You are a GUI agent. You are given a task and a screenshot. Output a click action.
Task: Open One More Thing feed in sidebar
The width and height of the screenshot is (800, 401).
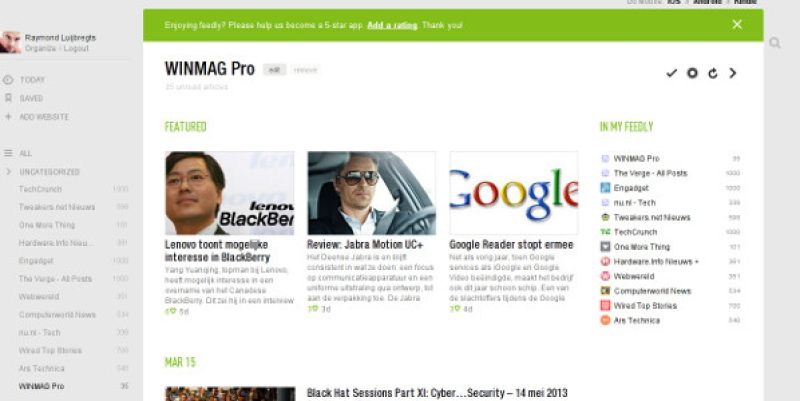[47, 224]
